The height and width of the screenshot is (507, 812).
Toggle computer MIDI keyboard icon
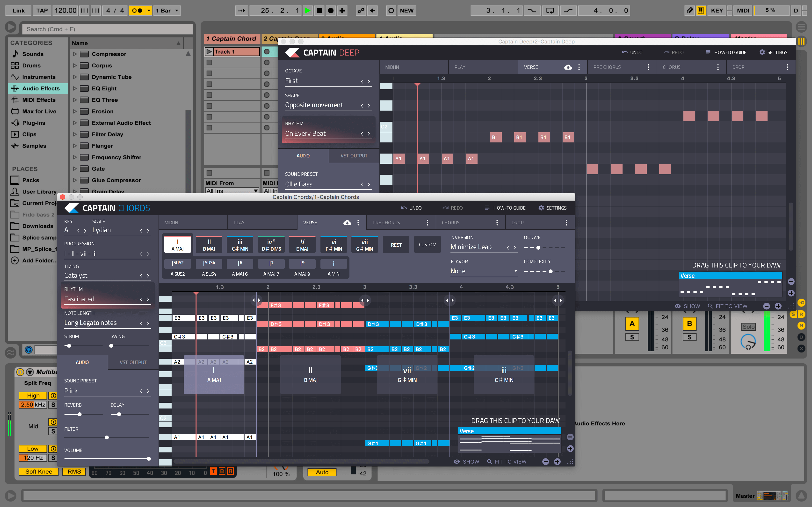click(x=701, y=10)
